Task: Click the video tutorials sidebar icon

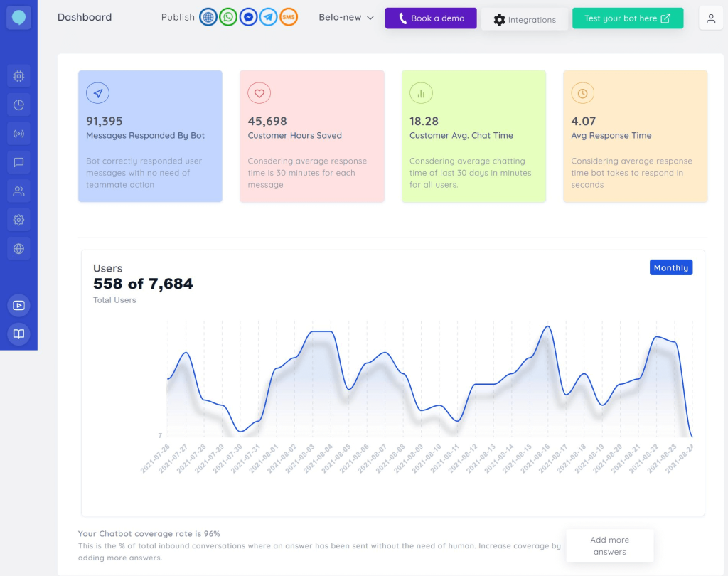Action: coord(18,305)
